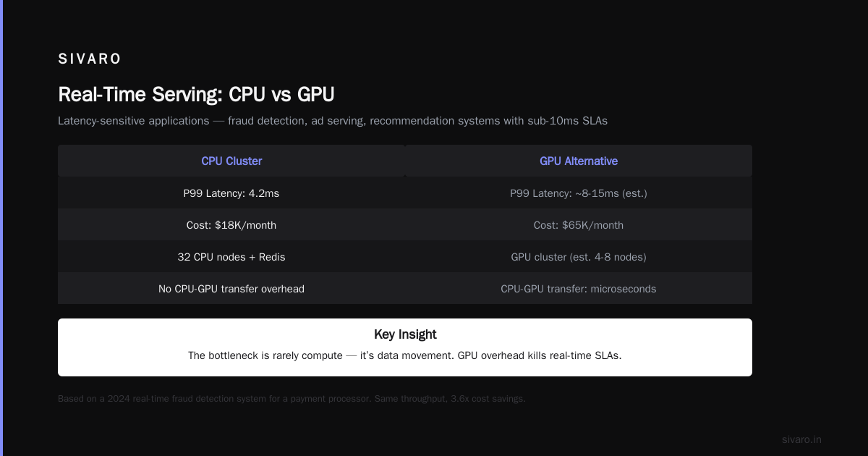Select the Cost: $18K/month cell
868x456 pixels.
click(x=231, y=225)
